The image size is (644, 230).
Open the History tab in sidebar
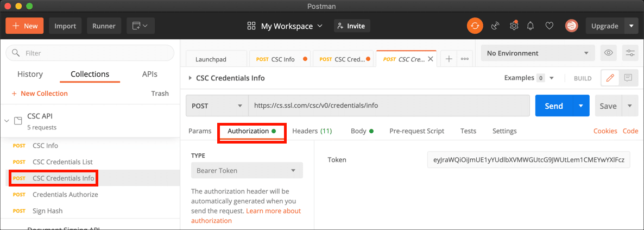(30, 74)
